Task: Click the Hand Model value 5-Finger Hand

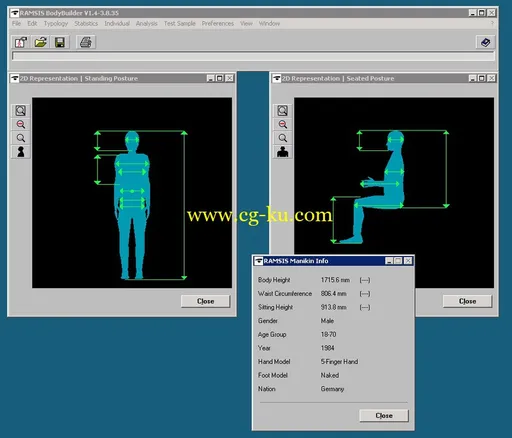Action: pos(339,362)
